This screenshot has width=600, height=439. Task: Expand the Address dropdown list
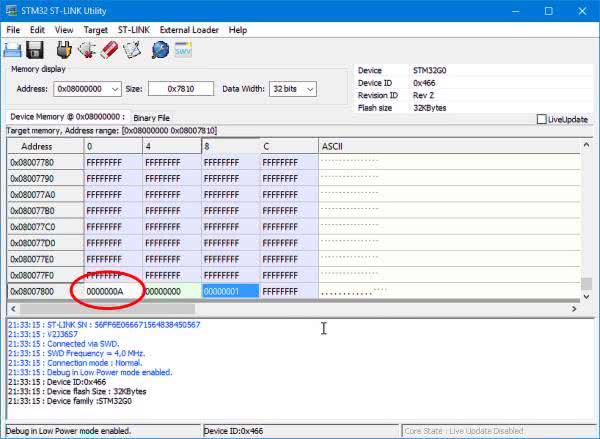(115, 90)
